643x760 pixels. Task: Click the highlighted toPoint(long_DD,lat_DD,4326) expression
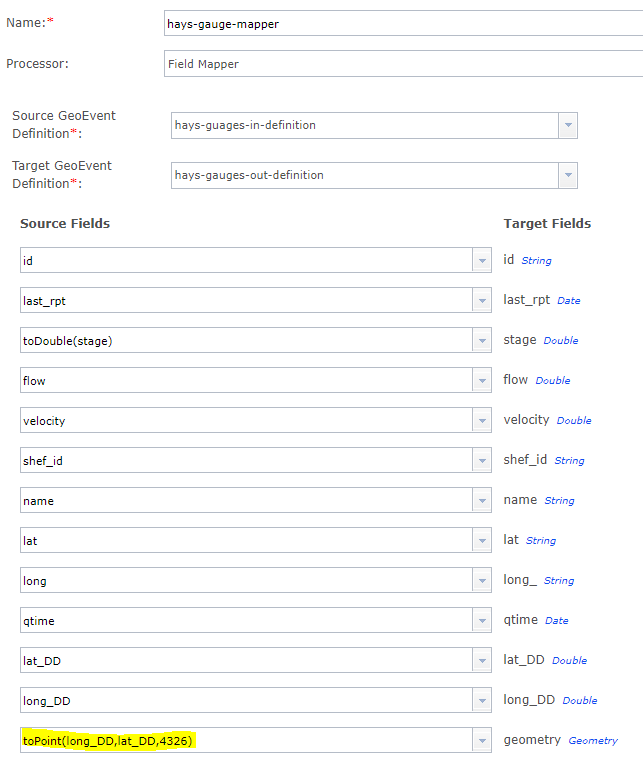(108, 740)
